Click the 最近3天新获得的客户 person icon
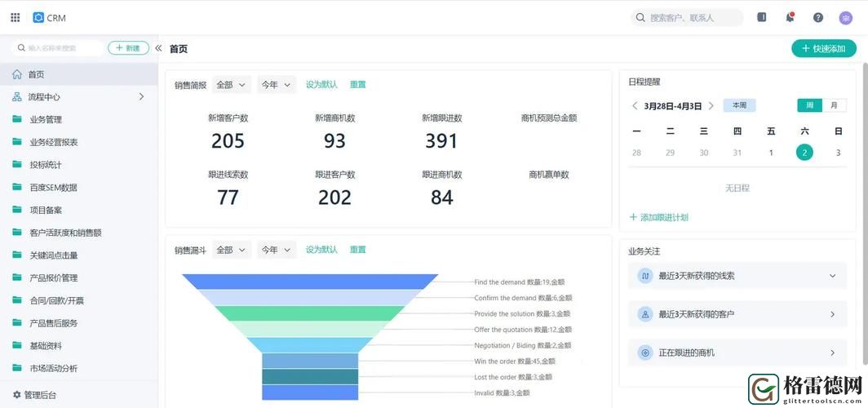 pyautogui.click(x=645, y=314)
